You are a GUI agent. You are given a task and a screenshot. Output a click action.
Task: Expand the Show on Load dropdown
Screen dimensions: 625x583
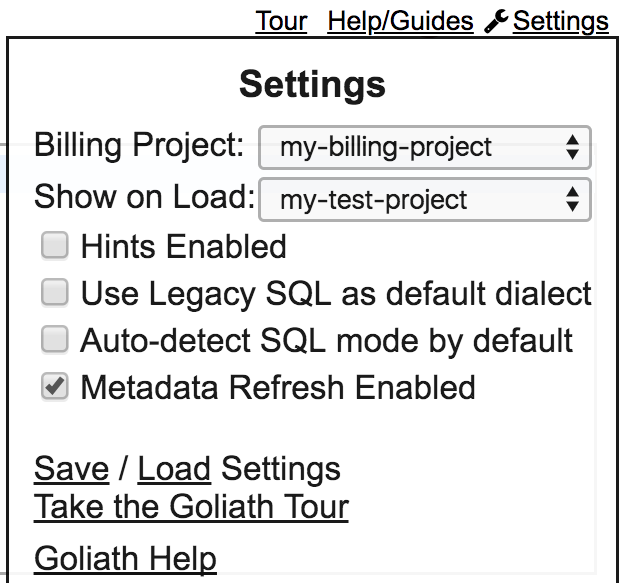tap(424, 199)
